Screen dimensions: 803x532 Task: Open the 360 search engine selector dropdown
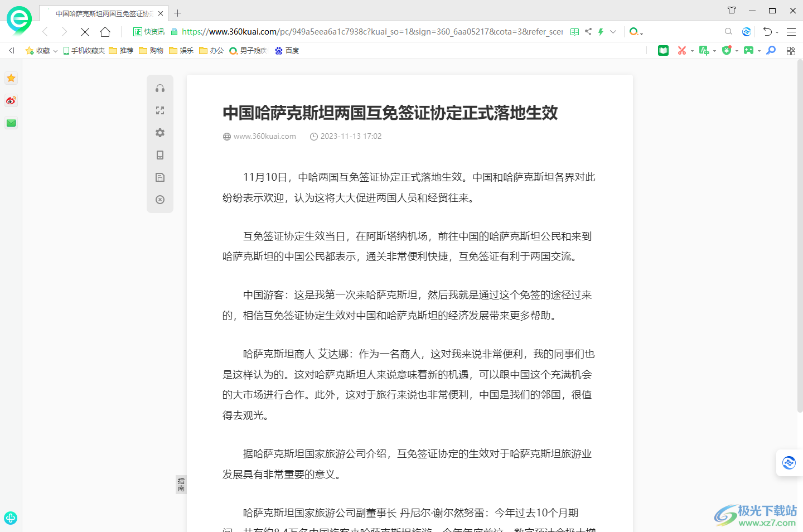pos(636,32)
